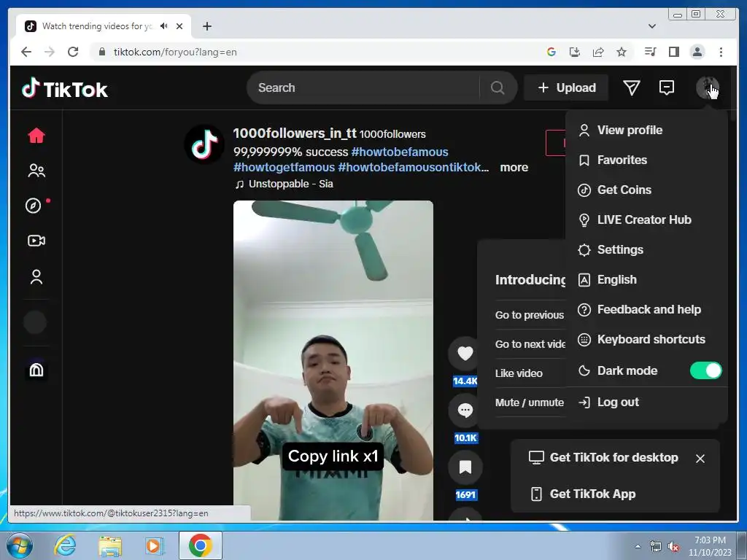
Task: Click the Upload button
Action: pyautogui.click(x=566, y=87)
